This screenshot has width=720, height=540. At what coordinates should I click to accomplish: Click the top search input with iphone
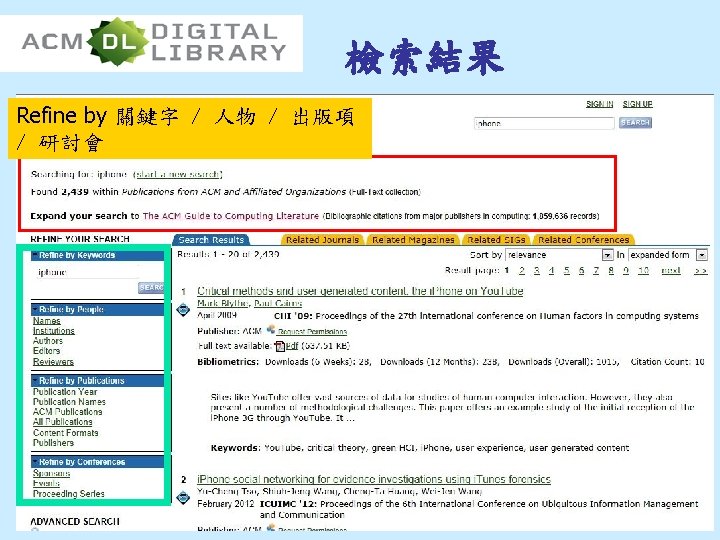(x=544, y=123)
